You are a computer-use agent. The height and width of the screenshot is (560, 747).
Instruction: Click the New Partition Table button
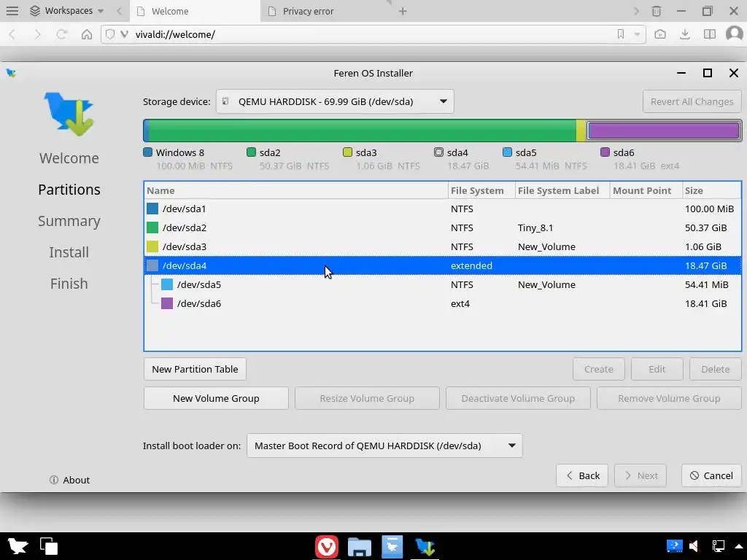click(195, 369)
